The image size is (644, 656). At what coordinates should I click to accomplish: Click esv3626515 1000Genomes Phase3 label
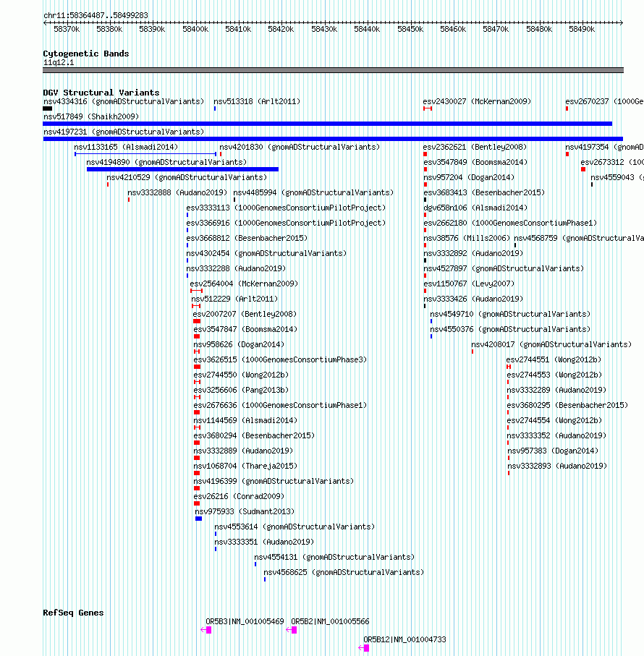coord(280,359)
